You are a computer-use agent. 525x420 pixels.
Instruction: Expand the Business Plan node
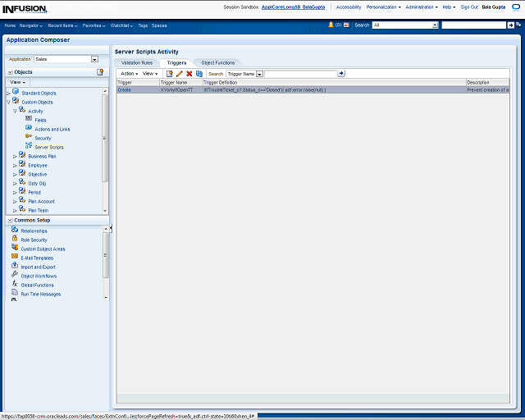pyautogui.click(x=15, y=157)
